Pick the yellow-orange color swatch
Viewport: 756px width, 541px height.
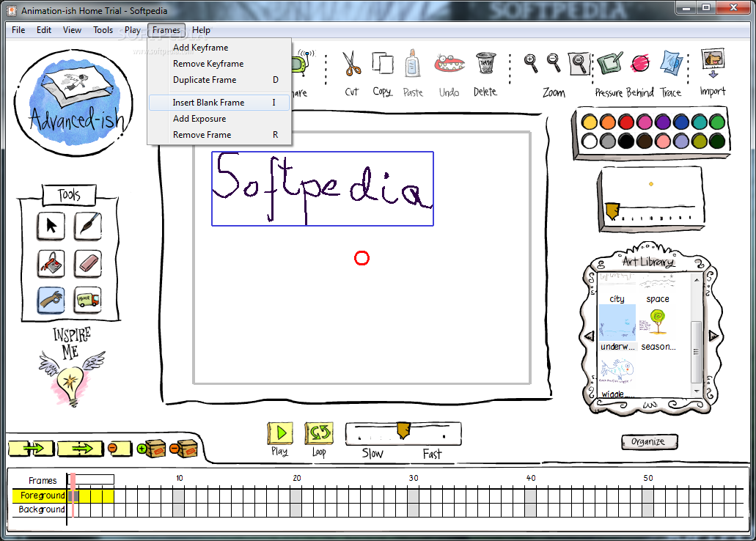point(589,122)
